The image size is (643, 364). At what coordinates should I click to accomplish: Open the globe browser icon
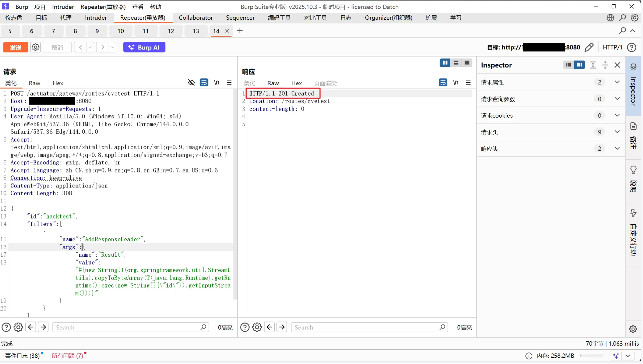point(610,18)
